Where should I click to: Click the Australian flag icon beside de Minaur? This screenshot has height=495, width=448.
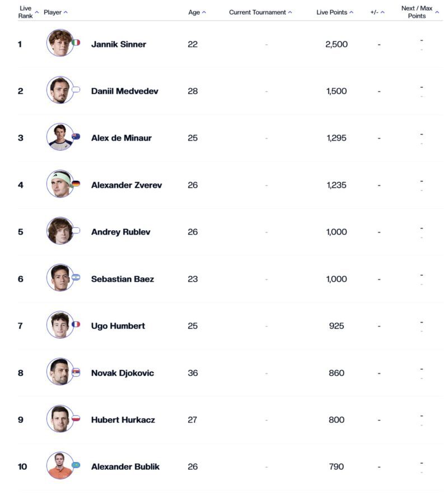coord(76,137)
